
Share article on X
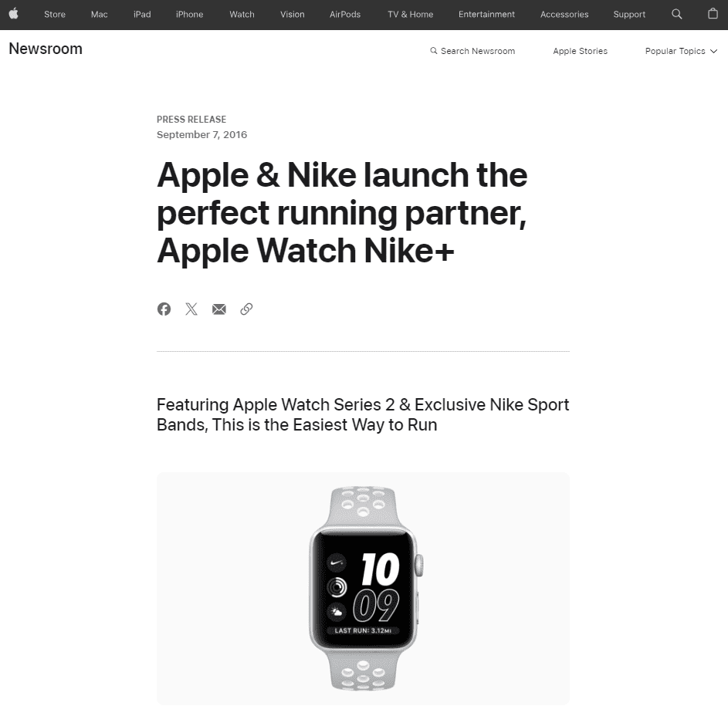191,309
